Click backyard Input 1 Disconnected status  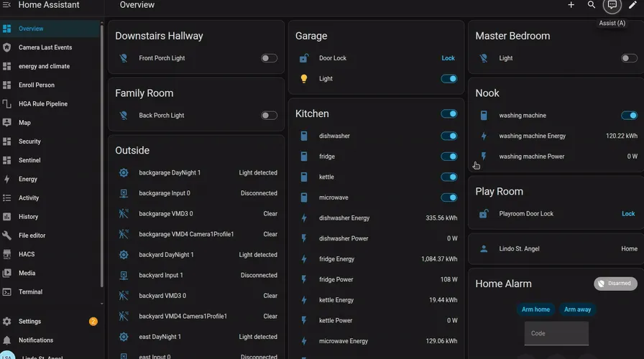[x=259, y=275]
